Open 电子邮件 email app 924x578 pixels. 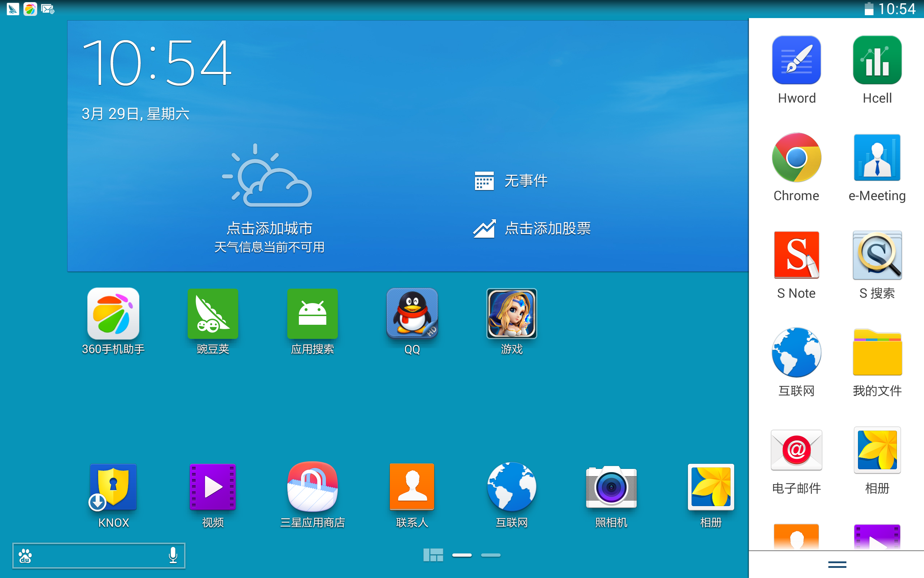[x=797, y=450]
